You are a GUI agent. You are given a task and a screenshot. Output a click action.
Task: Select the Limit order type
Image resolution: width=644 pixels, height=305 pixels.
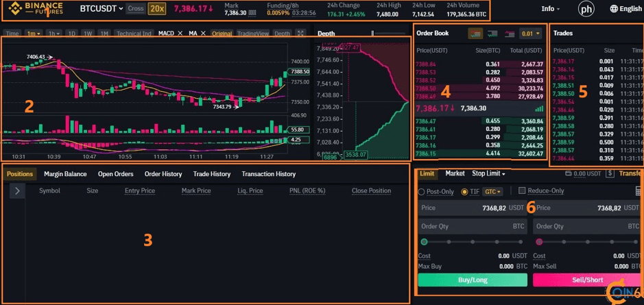427,173
